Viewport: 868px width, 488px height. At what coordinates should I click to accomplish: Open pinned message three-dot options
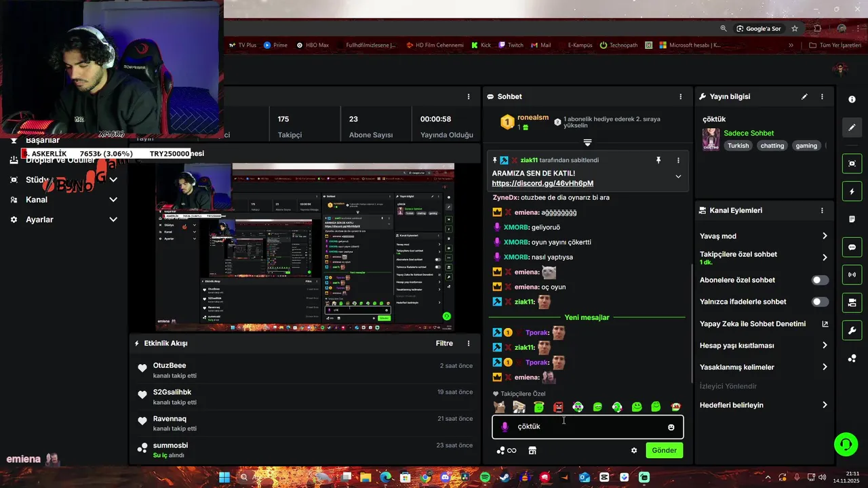point(678,161)
